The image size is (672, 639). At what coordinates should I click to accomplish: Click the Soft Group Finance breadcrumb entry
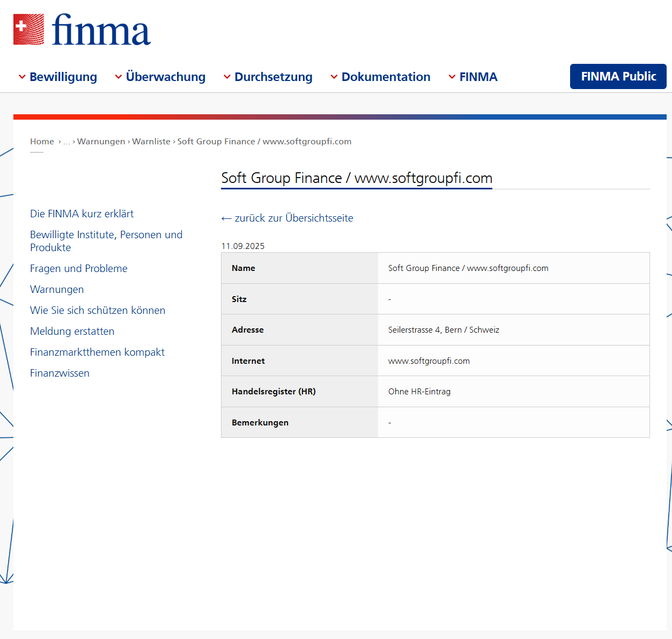264,142
